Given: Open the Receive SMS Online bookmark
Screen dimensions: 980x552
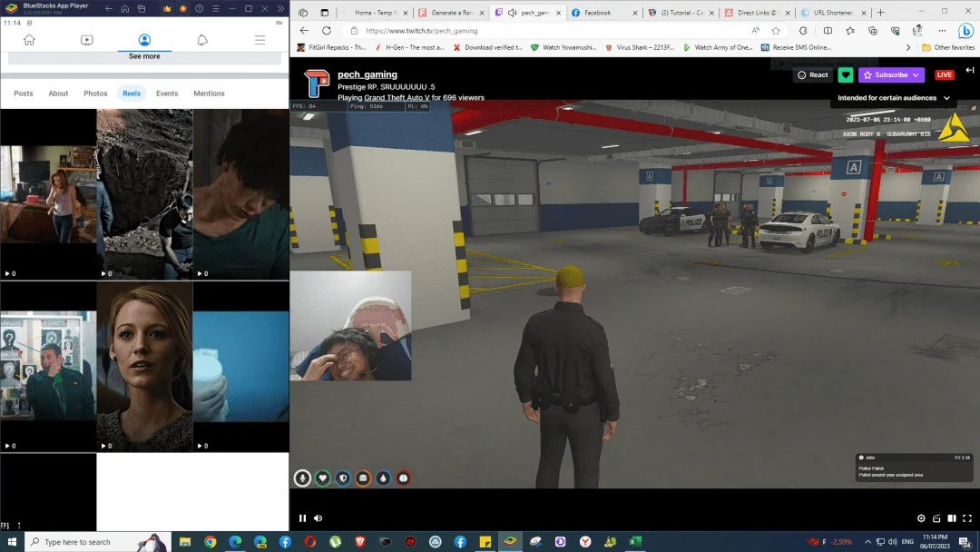Looking at the screenshot, I should point(796,47).
